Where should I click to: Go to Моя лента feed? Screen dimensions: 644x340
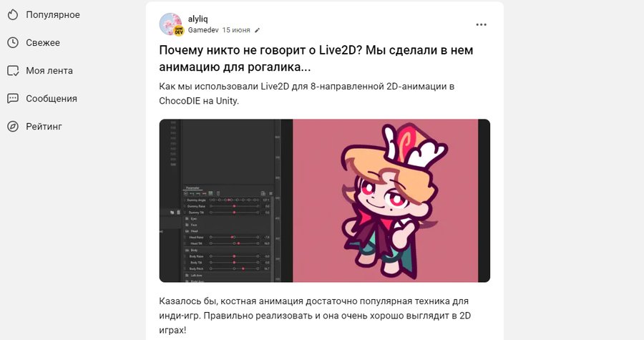pos(49,71)
